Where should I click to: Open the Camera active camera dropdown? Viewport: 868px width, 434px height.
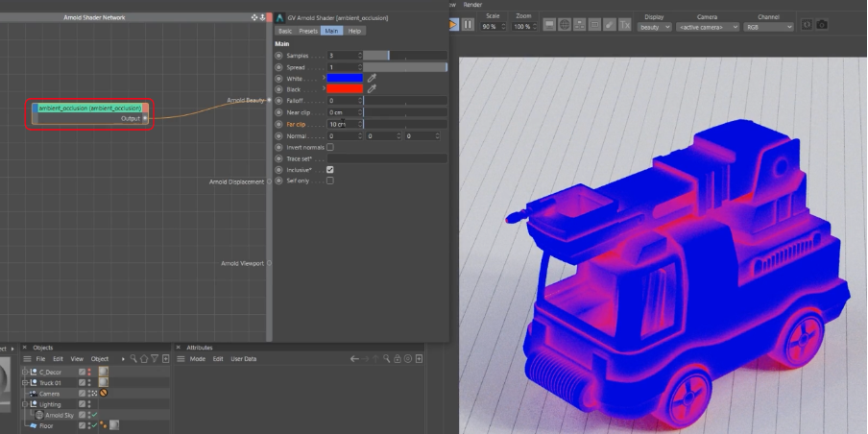(708, 27)
